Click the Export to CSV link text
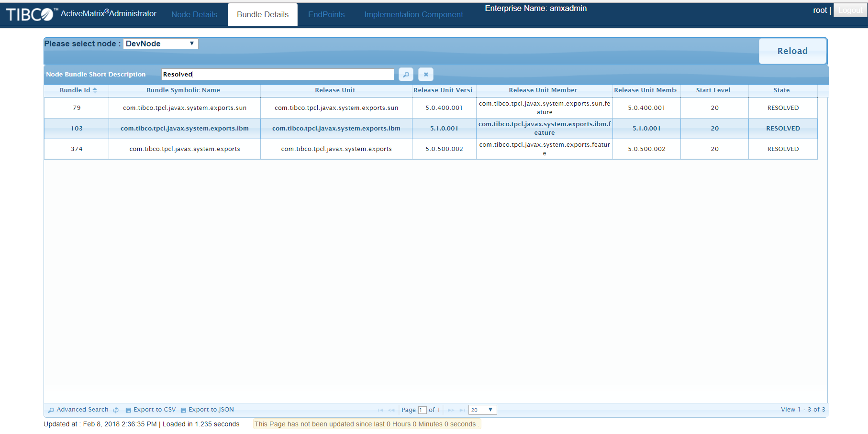The image size is (868, 434). click(x=155, y=410)
